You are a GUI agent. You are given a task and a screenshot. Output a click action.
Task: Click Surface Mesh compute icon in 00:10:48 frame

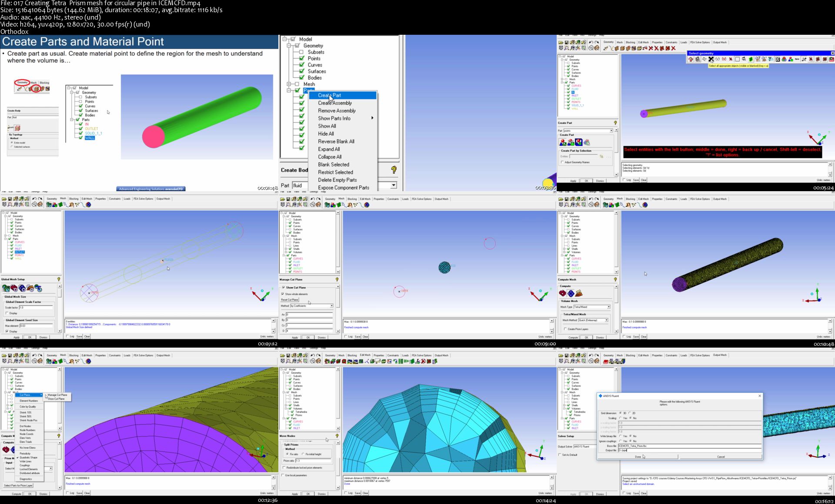pos(563,293)
